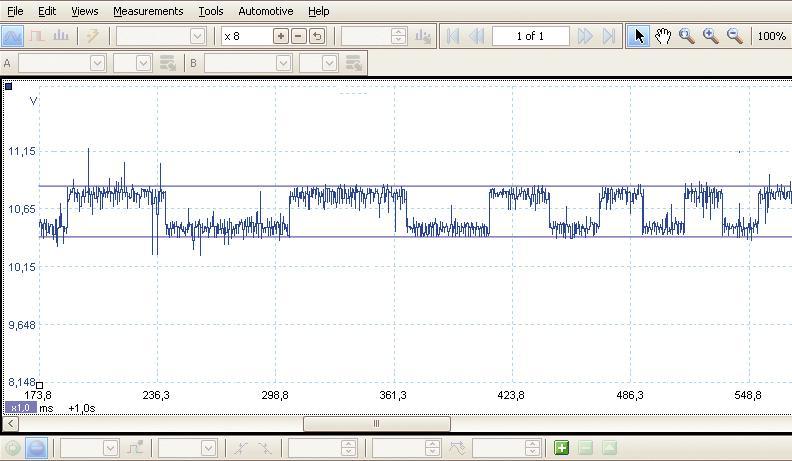Open the Edit menu
Viewport: 792px width, 461px height.
[47, 11]
